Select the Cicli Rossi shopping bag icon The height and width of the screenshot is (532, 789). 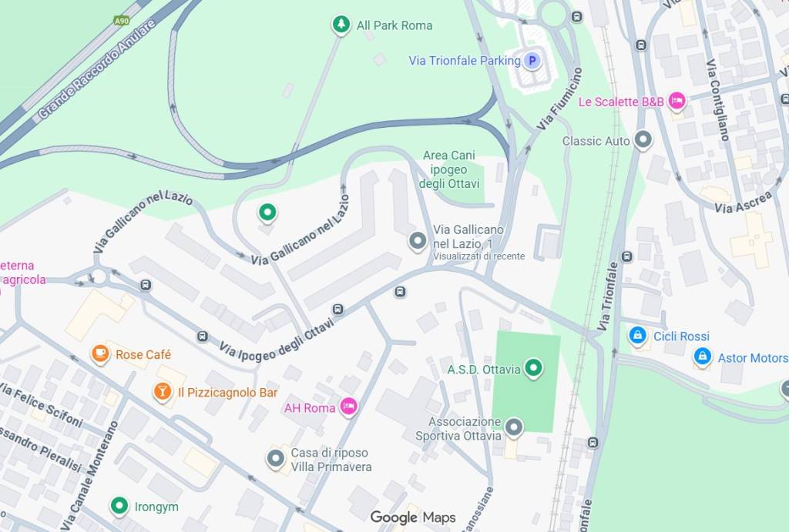point(637,335)
